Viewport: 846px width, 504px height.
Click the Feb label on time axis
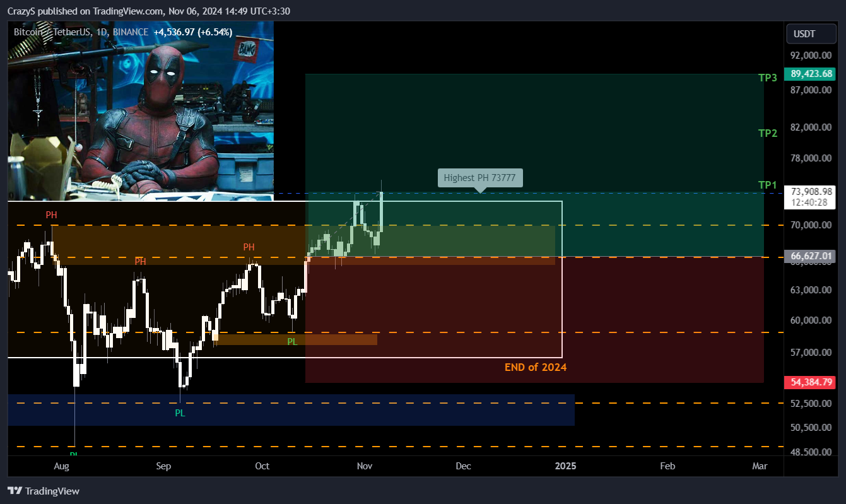point(667,466)
